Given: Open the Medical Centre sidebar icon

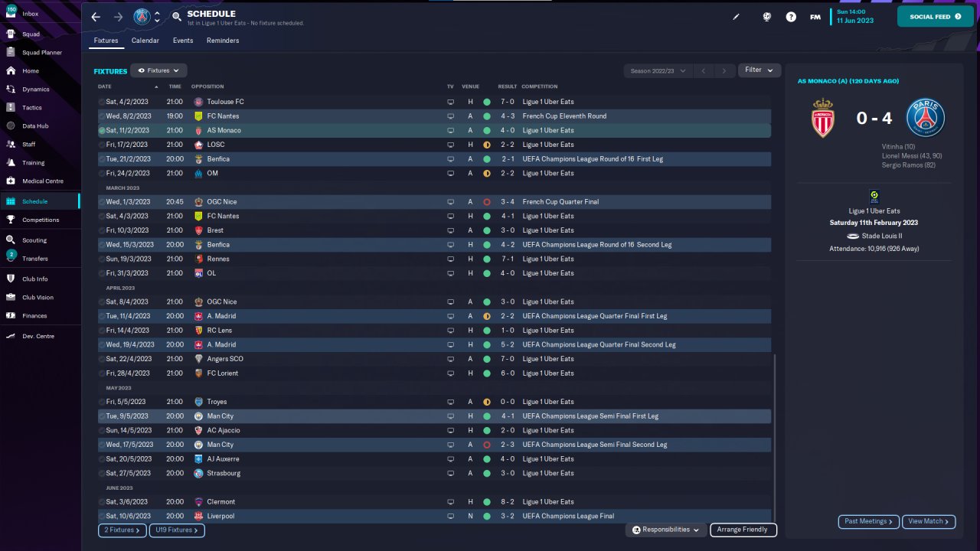Looking at the screenshot, I should (11, 181).
